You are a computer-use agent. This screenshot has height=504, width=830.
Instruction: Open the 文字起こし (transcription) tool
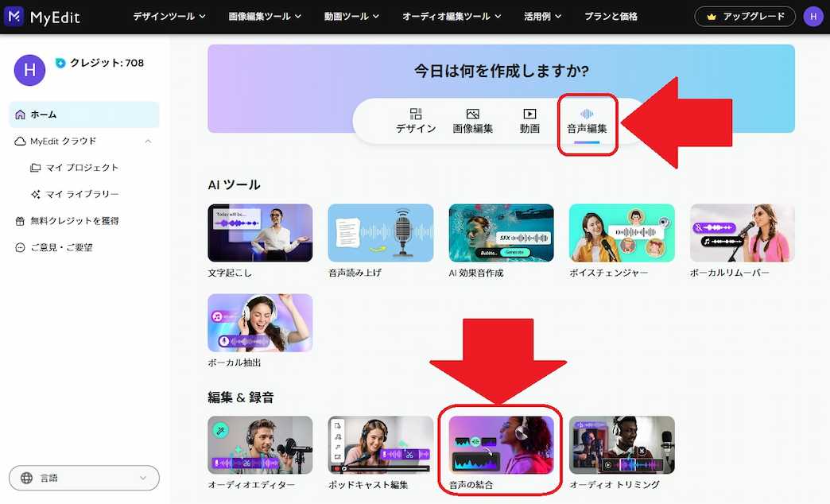(260, 233)
